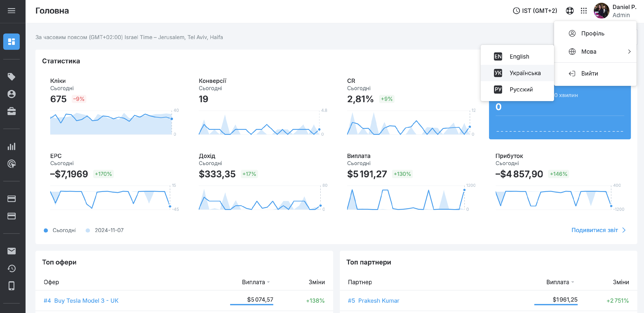The image size is (644, 313).
Task: Sort Топ офери by Виплата
Action: coord(255,282)
